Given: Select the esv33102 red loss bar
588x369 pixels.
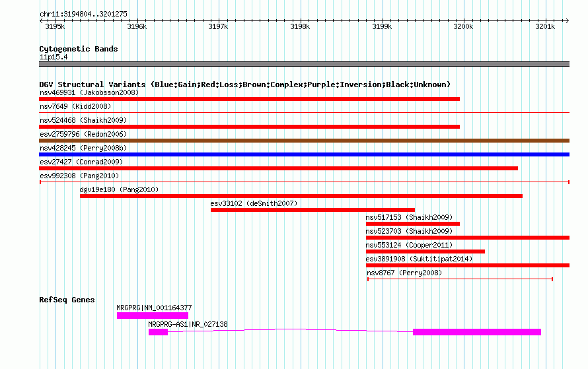Looking at the screenshot, I should pyautogui.click(x=312, y=210).
